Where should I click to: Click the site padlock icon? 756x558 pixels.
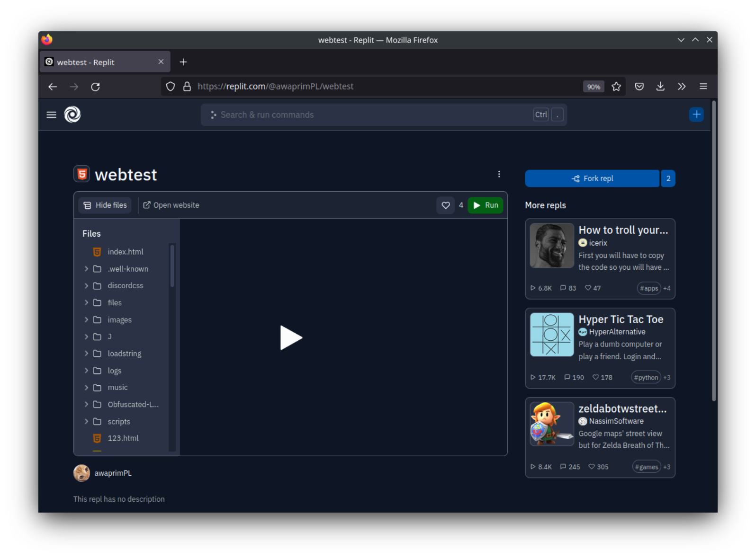coord(187,87)
